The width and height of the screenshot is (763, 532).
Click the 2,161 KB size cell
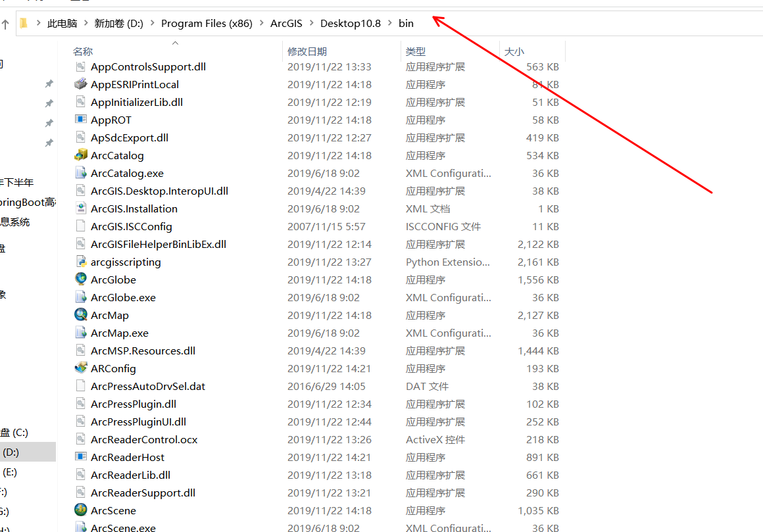(537, 262)
